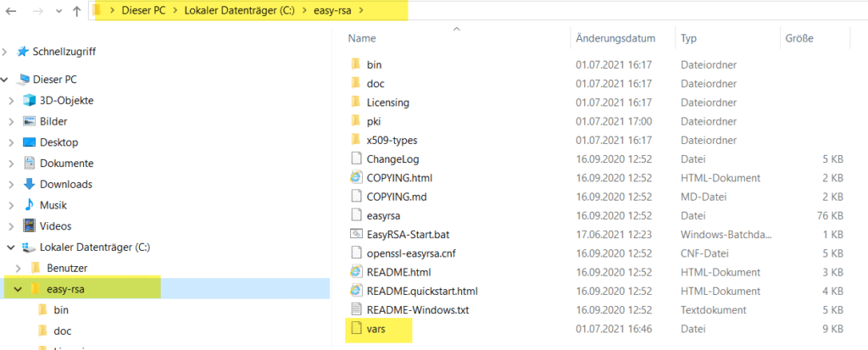Sort by the Änderungsdatum column header
Viewport: 868px width, 350px height.
(x=615, y=39)
